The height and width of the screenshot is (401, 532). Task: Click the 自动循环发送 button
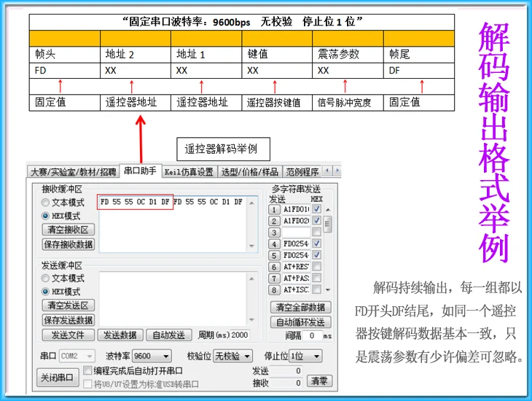click(300, 322)
